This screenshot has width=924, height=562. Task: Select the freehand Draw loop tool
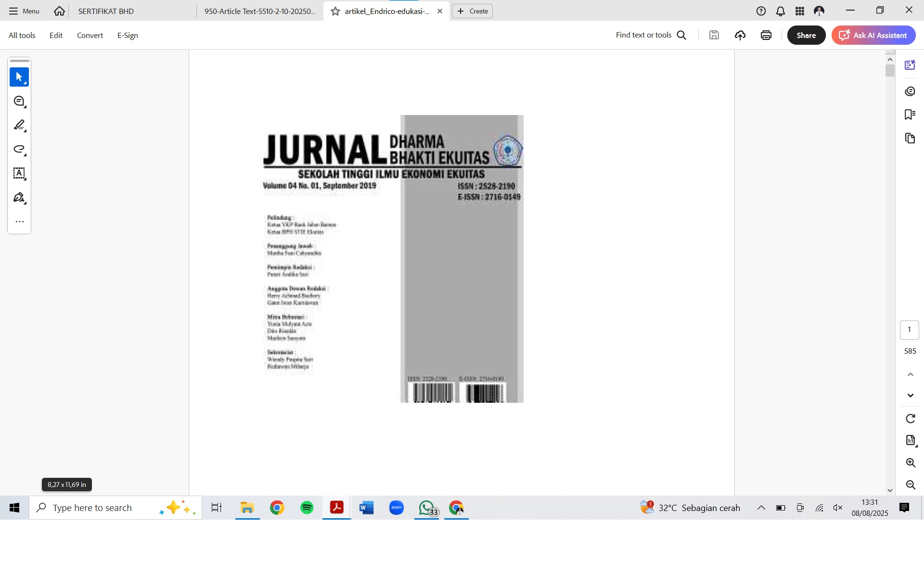coord(19,149)
